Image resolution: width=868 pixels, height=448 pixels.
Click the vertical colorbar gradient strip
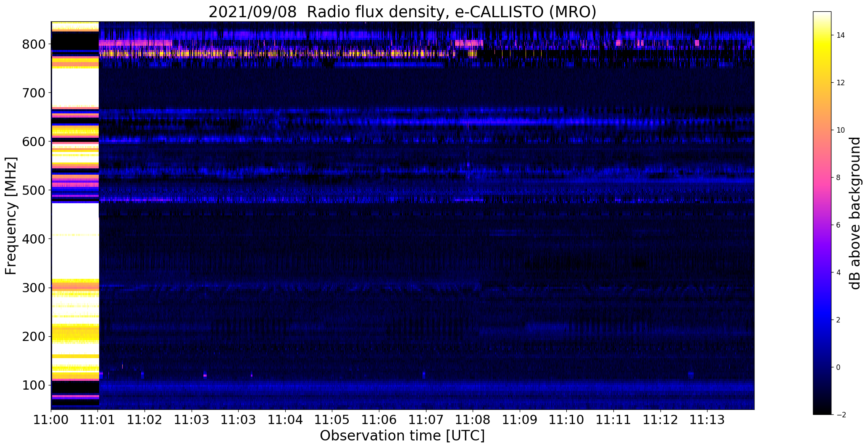point(822,213)
